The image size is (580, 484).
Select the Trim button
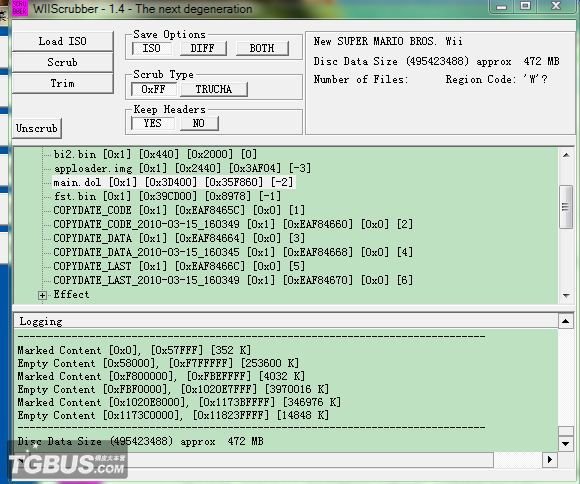pos(62,83)
